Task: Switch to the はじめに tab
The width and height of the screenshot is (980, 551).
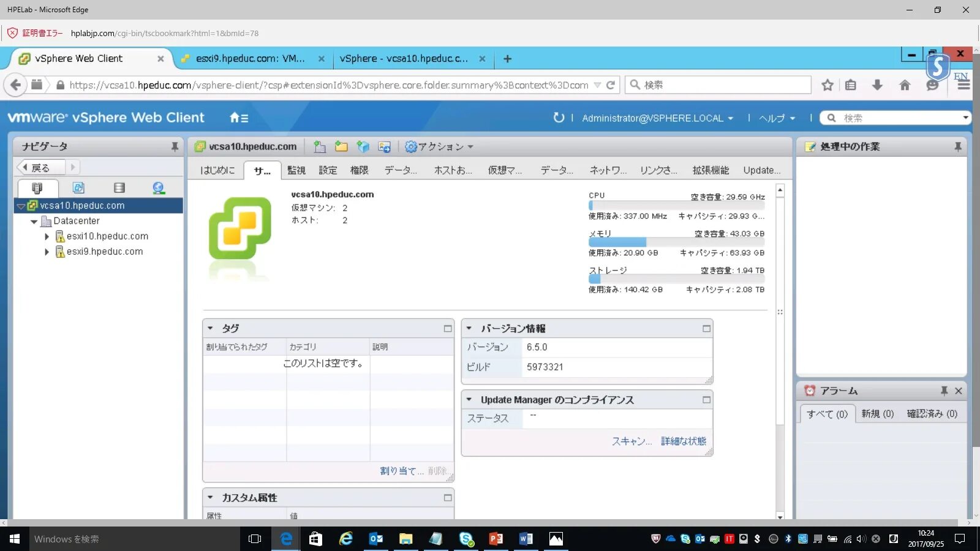Action: pos(217,170)
